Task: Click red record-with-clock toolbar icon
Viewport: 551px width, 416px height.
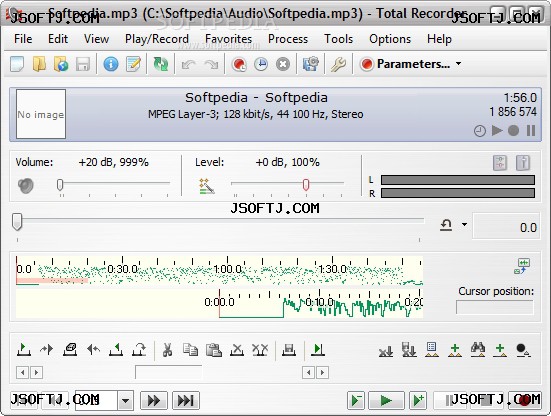Action: click(239, 64)
